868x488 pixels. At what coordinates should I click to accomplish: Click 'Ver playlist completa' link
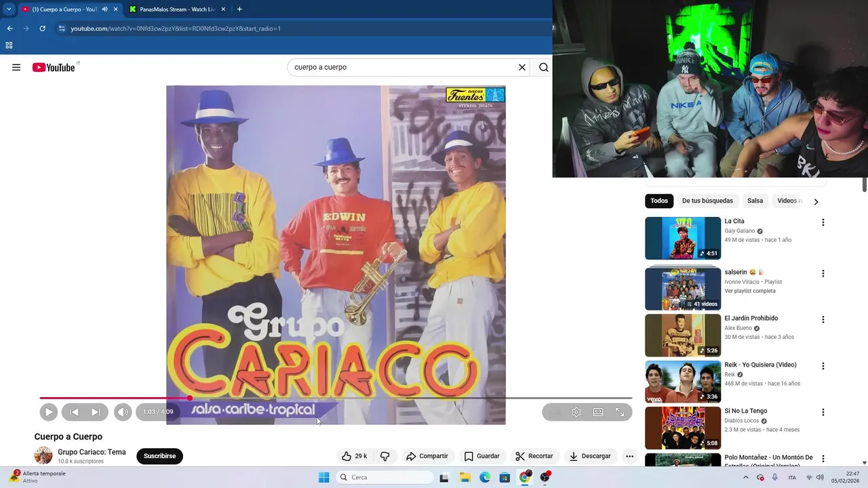tap(750, 291)
